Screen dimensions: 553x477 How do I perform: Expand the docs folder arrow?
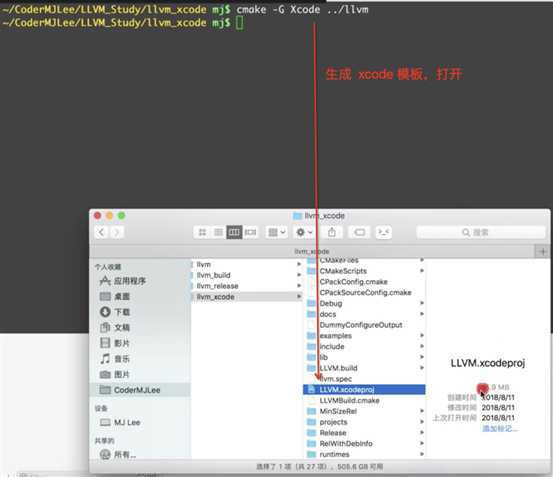(x=421, y=314)
